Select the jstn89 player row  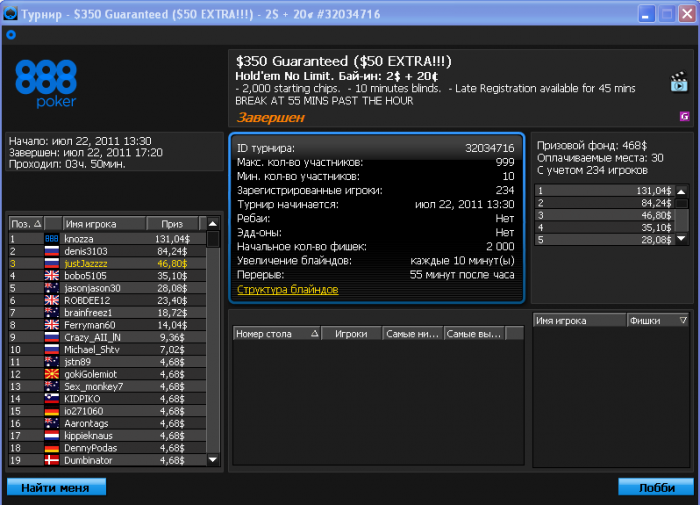(x=107, y=362)
